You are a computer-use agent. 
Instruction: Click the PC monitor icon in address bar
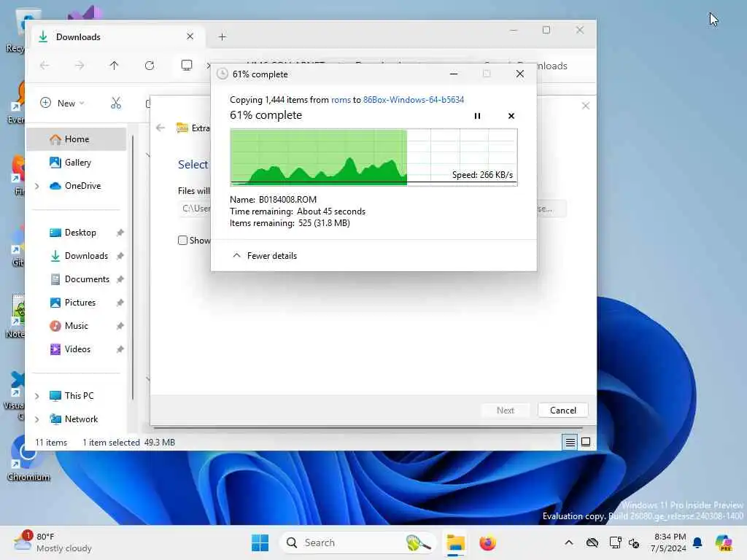click(x=187, y=65)
